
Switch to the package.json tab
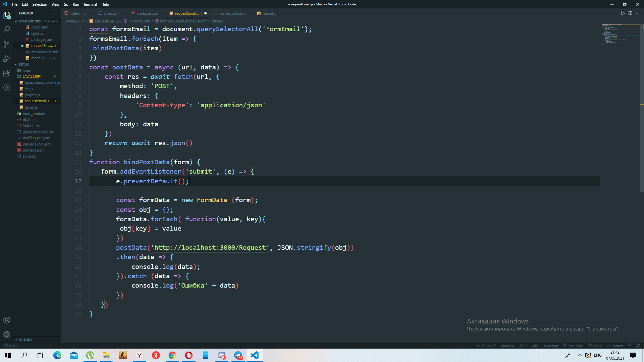pos(147,13)
